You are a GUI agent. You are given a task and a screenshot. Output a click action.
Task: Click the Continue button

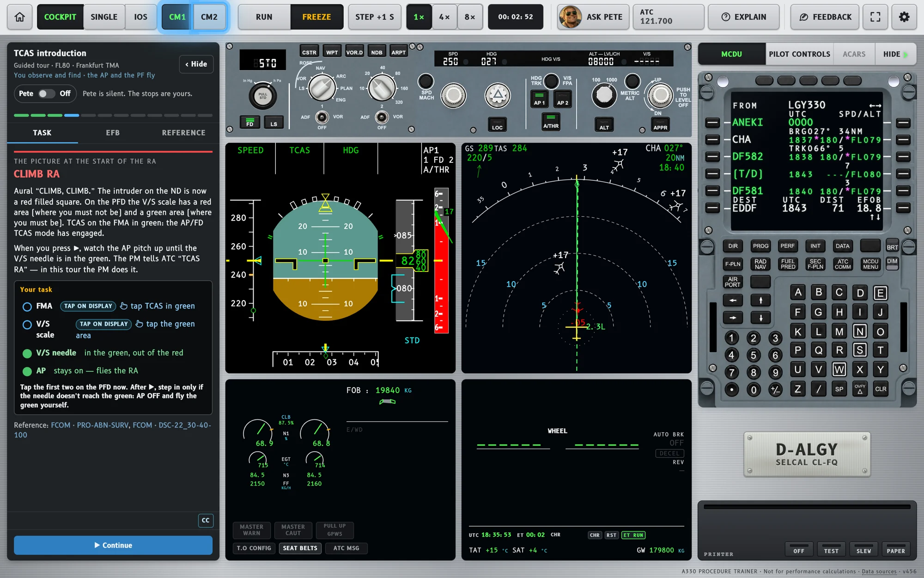113,545
